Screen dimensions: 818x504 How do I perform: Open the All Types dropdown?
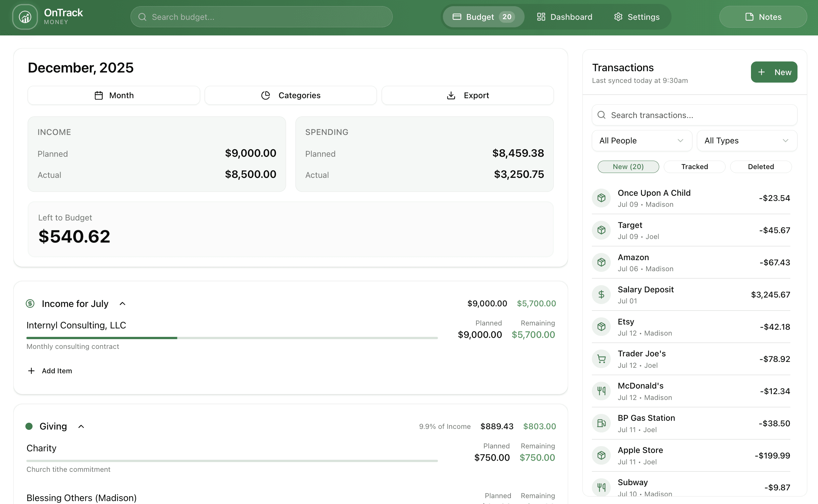746,140
